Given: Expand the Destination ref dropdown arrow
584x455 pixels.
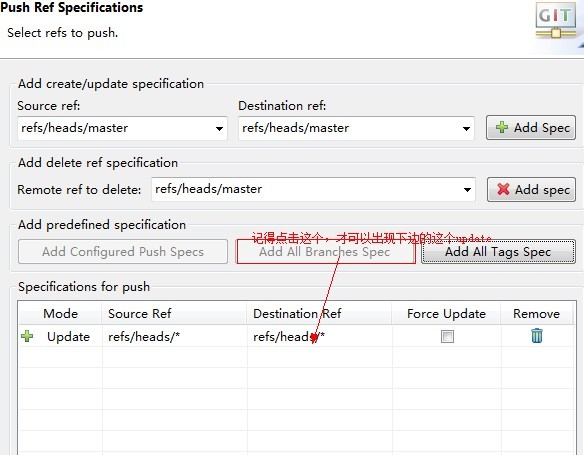Looking at the screenshot, I should pos(466,128).
